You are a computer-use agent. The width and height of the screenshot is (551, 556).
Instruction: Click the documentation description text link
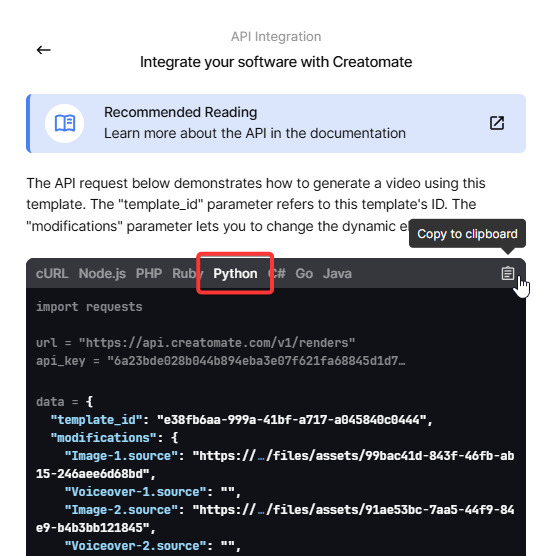[x=255, y=133]
